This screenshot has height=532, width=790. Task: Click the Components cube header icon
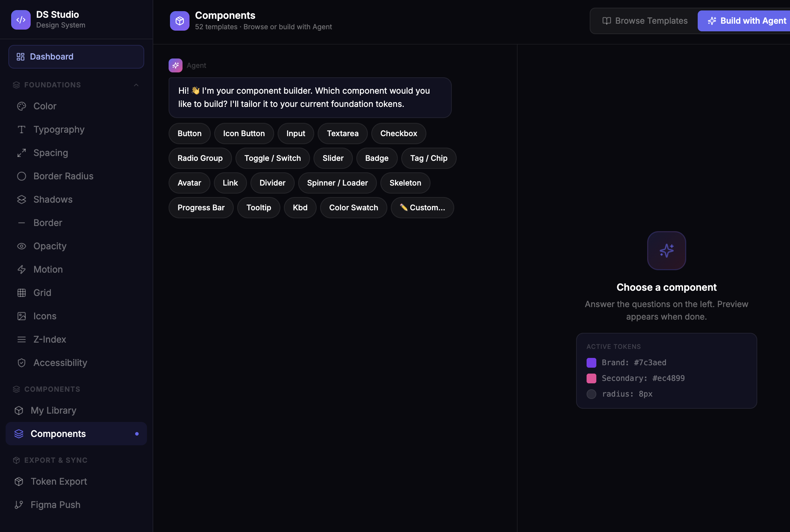coord(179,21)
